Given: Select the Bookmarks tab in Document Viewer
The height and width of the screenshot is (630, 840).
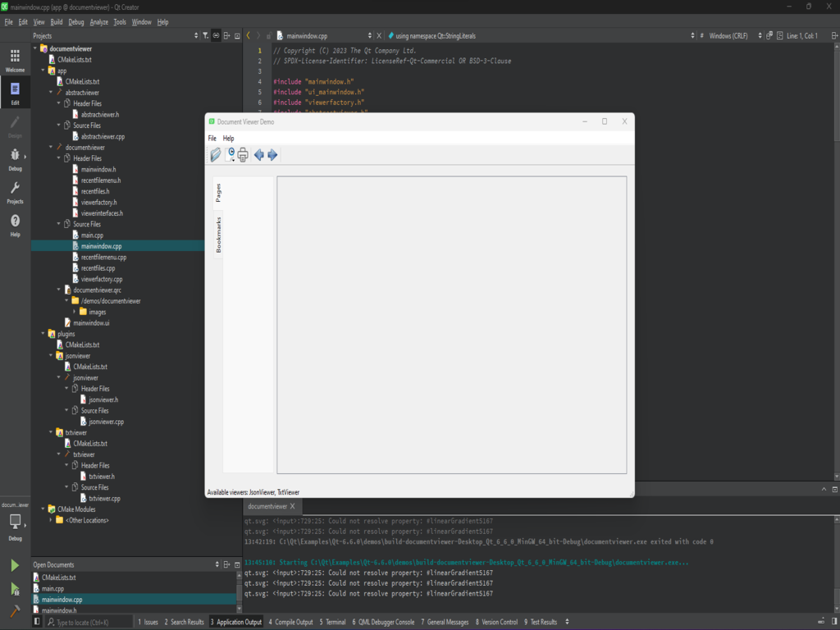Looking at the screenshot, I should [x=218, y=235].
